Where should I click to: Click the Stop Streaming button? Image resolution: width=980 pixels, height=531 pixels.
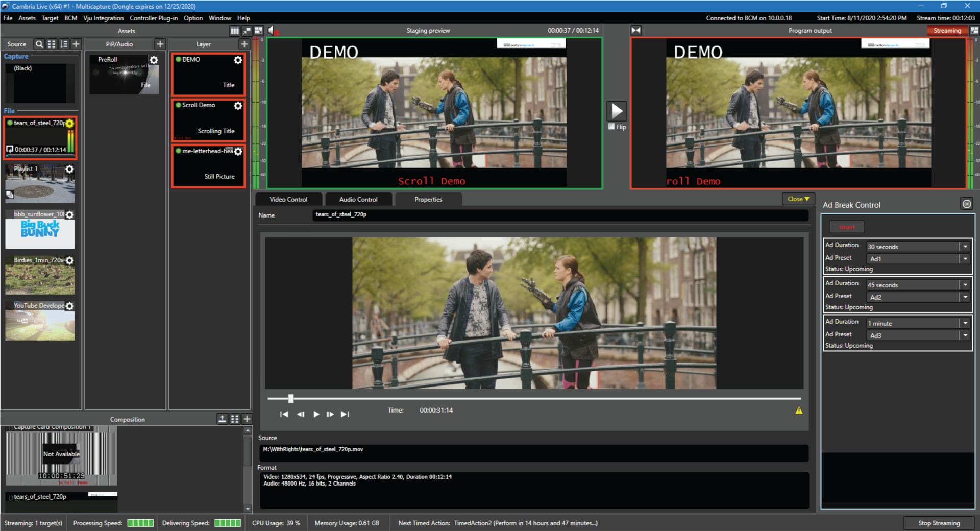pos(939,523)
